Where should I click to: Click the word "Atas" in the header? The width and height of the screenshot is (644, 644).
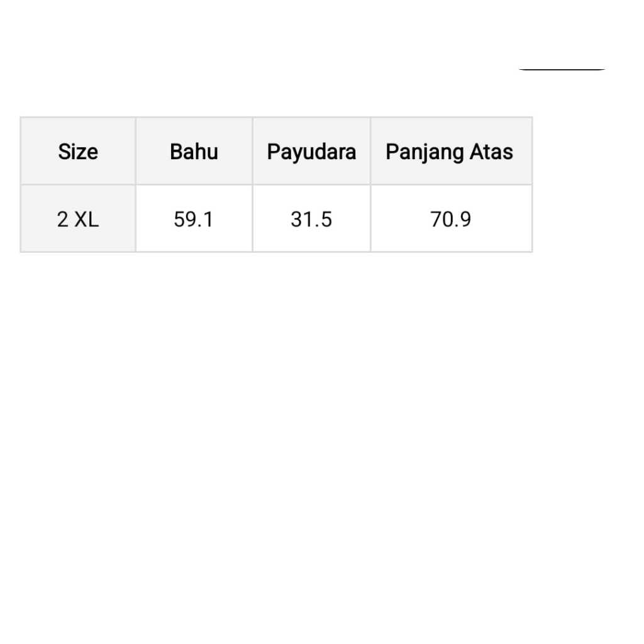click(x=491, y=152)
